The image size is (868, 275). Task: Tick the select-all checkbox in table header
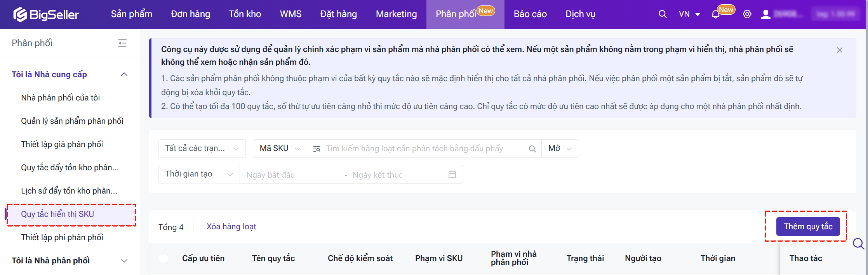click(164, 258)
